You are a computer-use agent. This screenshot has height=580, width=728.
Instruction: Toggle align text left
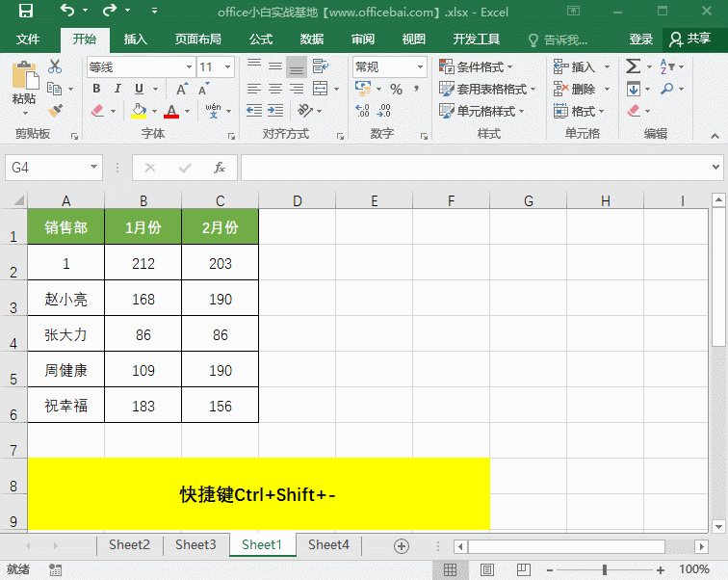pos(254,89)
